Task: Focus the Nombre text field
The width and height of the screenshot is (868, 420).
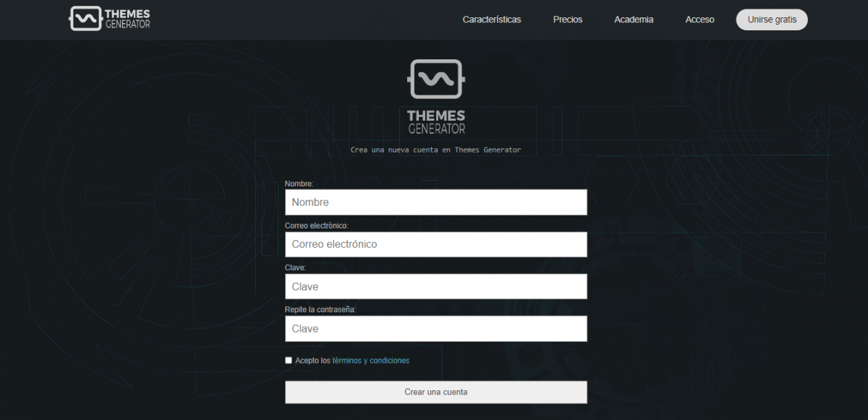Action: [x=435, y=202]
